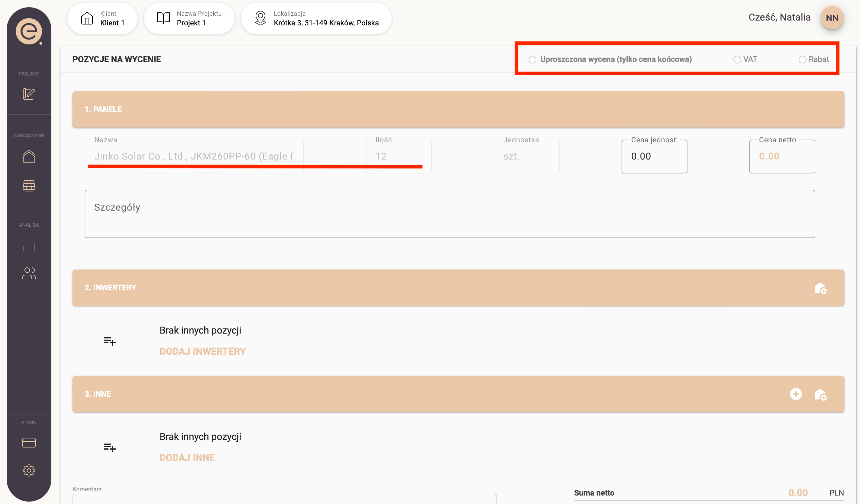This screenshot has height=504, width=860.
Task: Click the ZARZĄDZANIE sidebar section label
Action: 29,135
